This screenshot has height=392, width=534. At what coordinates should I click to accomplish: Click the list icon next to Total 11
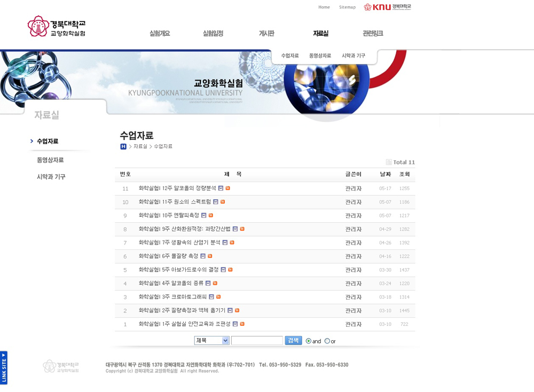389,162
